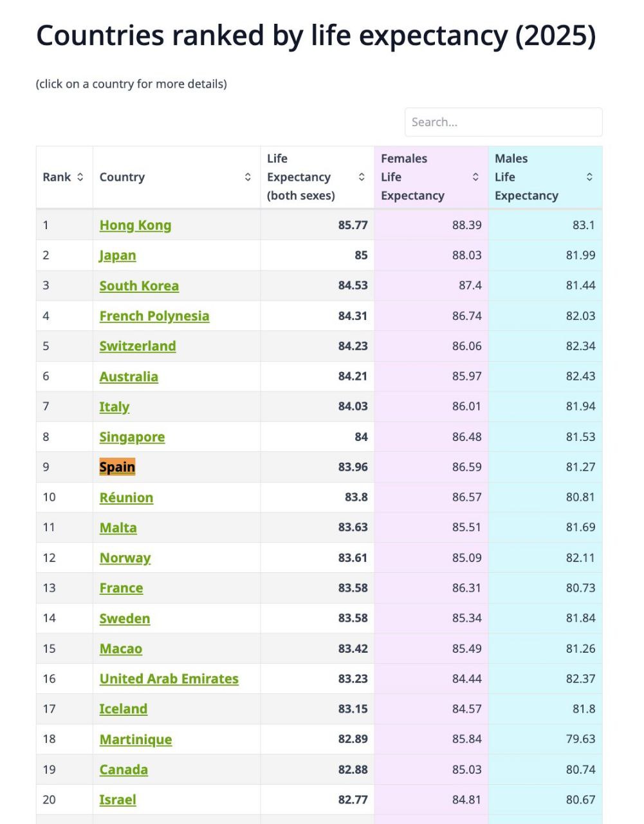
Task: Open French Polynesia country page
Action: [154, 316]
